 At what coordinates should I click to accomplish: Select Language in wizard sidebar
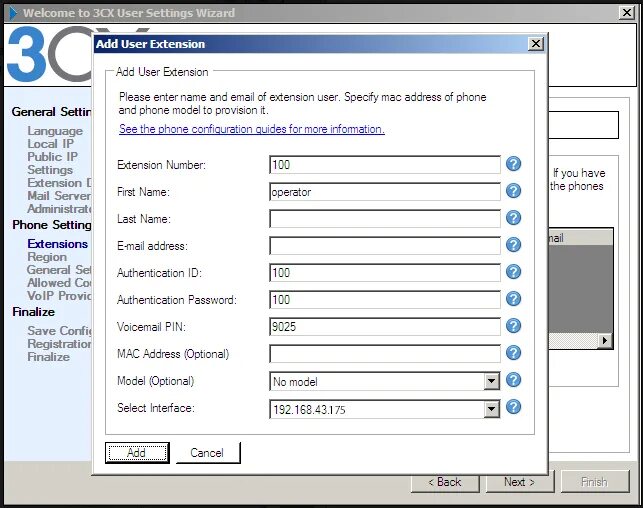pos(55,131)
